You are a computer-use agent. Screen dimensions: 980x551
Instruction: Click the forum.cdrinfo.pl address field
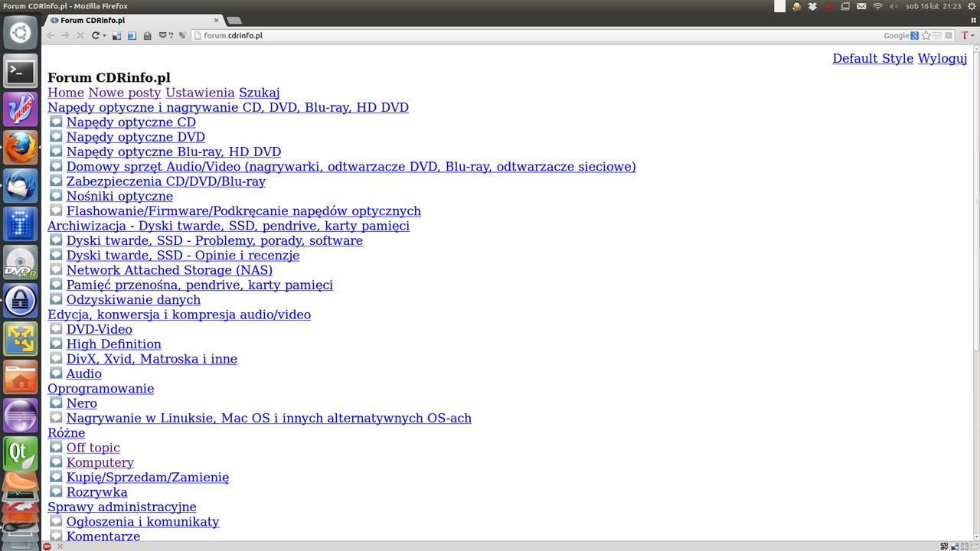[x=536, y=35]
